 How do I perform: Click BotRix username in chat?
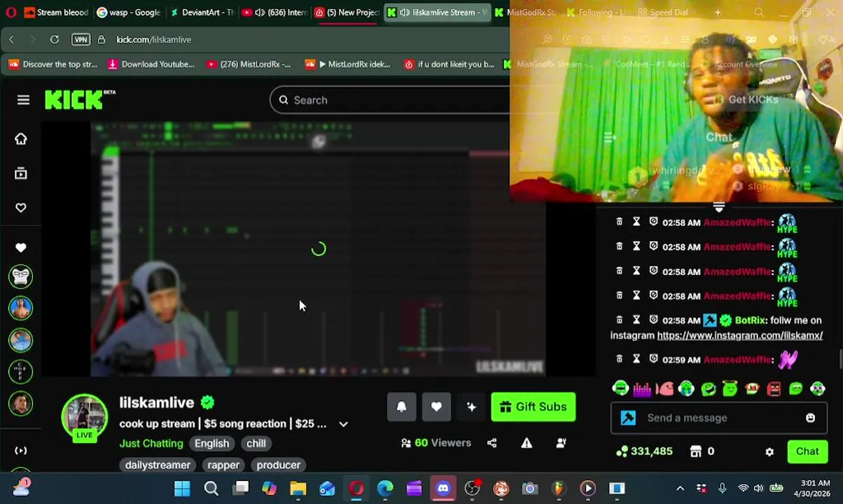(751, 320)
